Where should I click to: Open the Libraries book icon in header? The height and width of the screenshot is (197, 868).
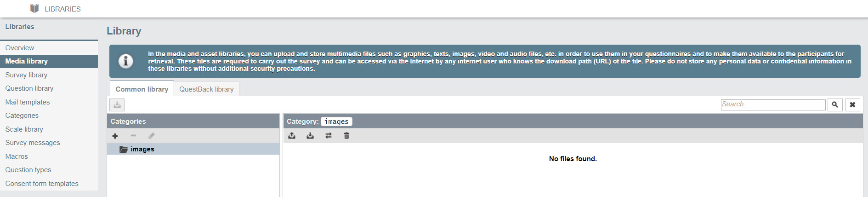click(x=34, y=8)
